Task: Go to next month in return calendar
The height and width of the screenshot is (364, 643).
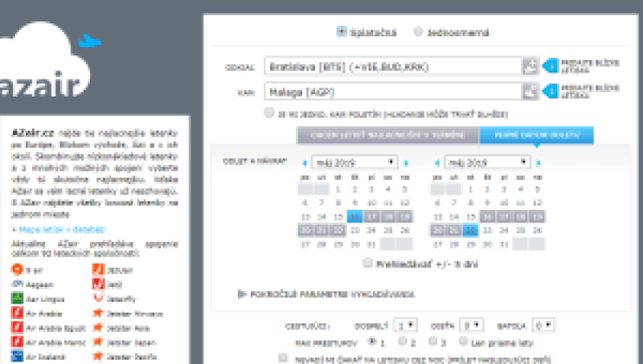Action: (x=538, y=162)
